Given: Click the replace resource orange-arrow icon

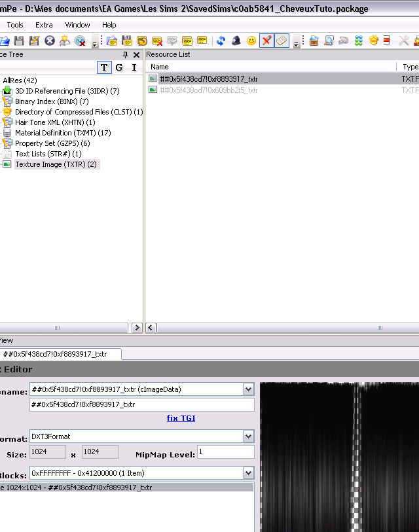Looking at the screenshot, I should [142, 41].
